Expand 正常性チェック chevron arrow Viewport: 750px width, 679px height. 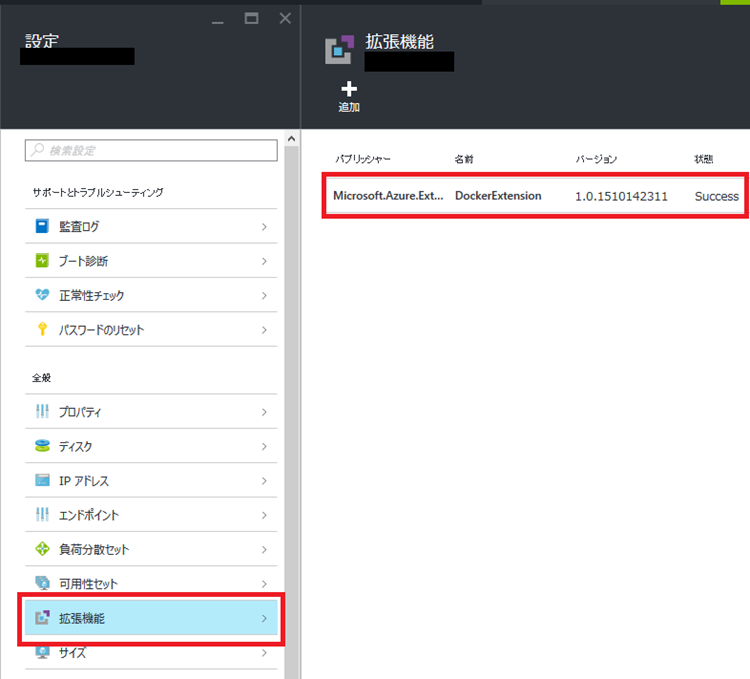click(264, 296)
